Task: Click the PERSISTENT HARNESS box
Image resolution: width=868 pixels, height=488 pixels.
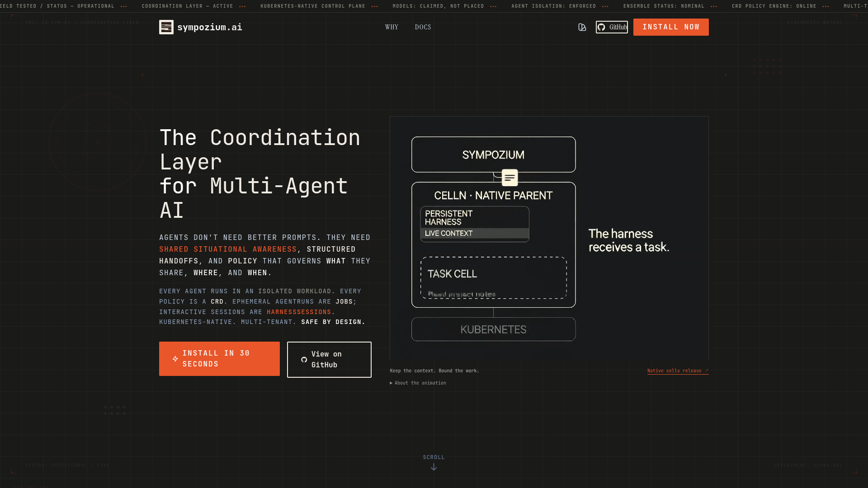Action: [x=475, y=224]
